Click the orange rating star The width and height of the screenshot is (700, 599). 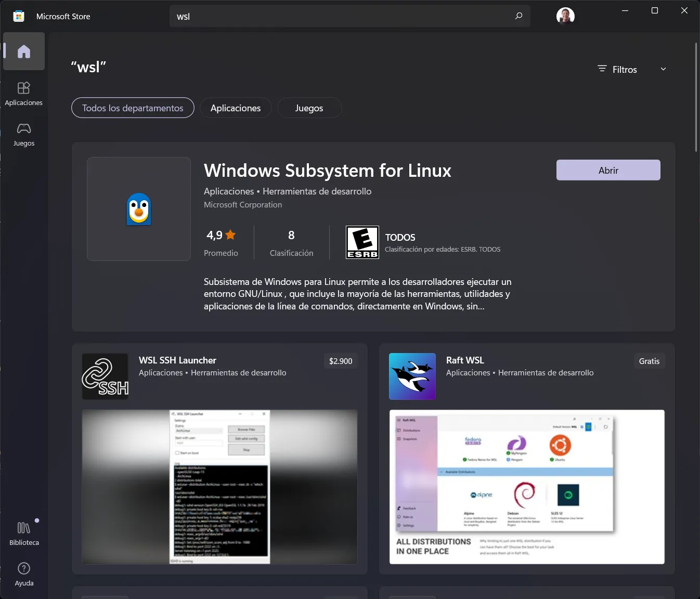(x=231, y=235)
